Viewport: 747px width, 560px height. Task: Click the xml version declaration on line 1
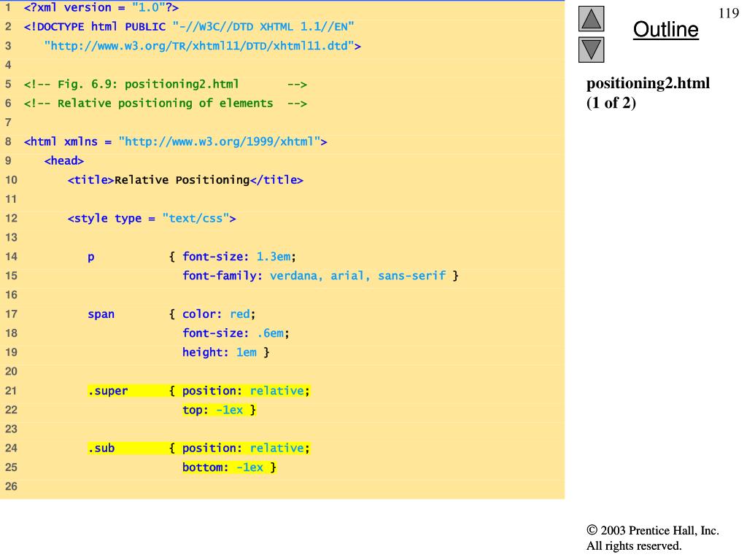pyautogui.click(x=101, y=7)
